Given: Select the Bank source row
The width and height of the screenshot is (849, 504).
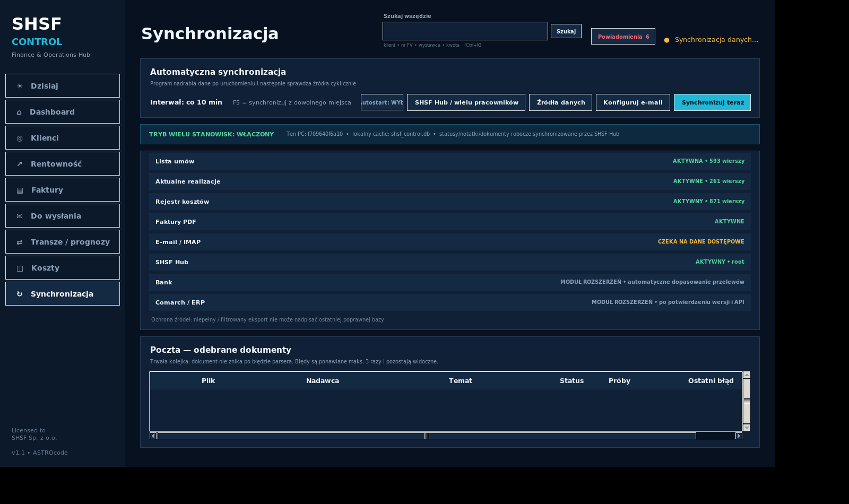Looking at the screenshot, I should pos(450,282).
